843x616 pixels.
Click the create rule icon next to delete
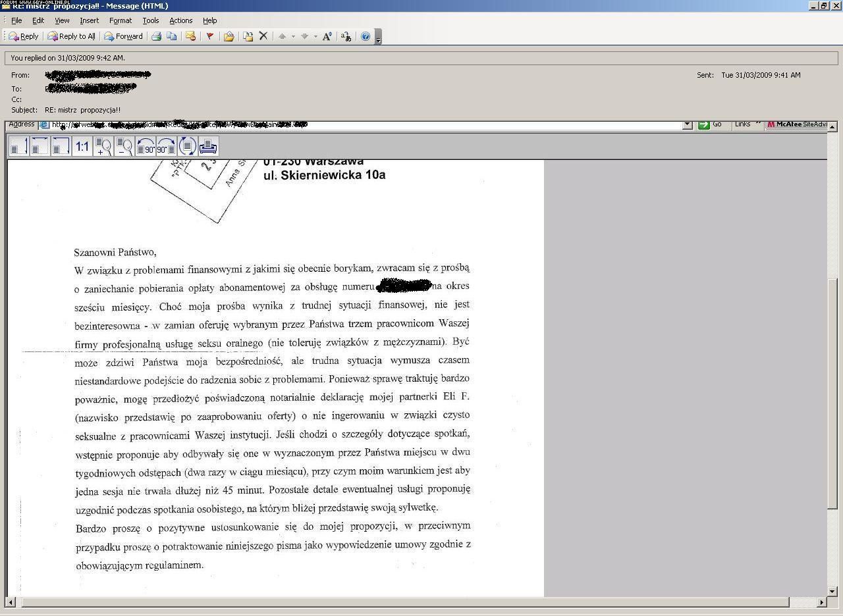click(x=248, y=36)
